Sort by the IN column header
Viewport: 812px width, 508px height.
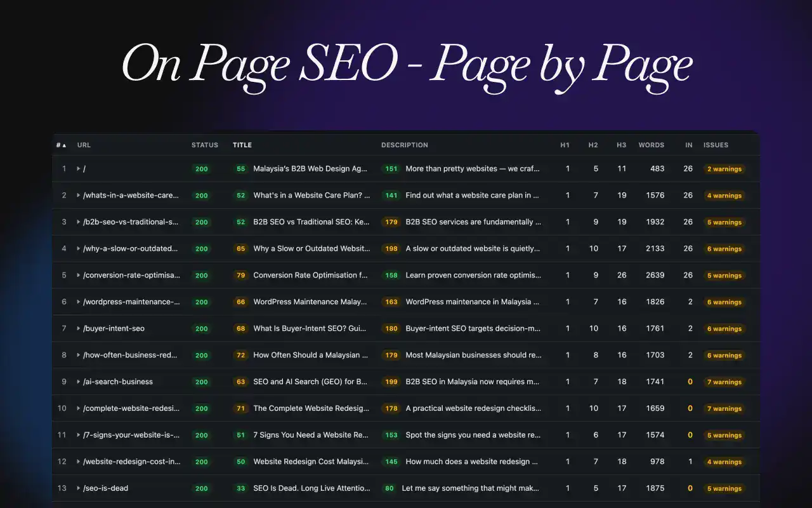point(689,145)
